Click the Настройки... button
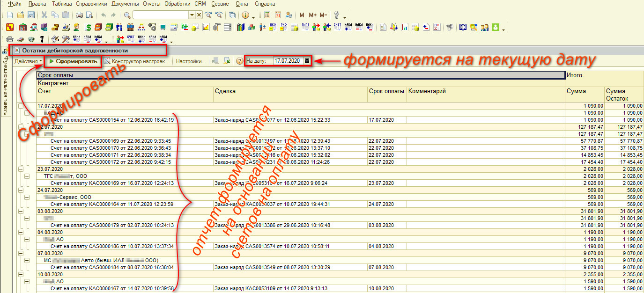The height and width of the screenshot is (293, 644). click(191, 61)
